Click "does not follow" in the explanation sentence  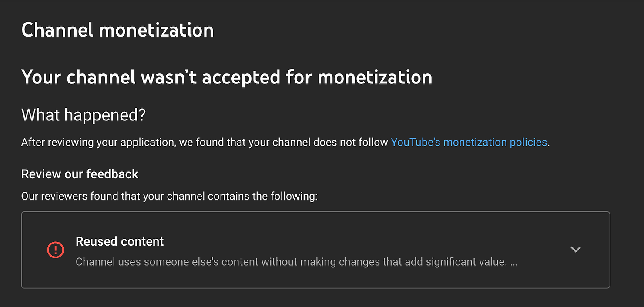pyautogui.click(x=350, y=142)
